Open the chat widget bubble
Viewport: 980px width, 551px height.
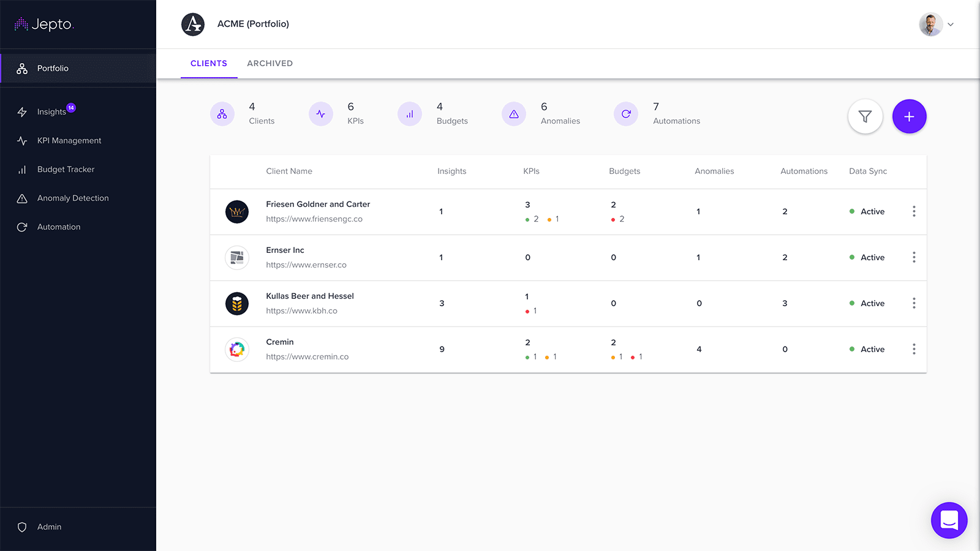[x=949, y=520]
